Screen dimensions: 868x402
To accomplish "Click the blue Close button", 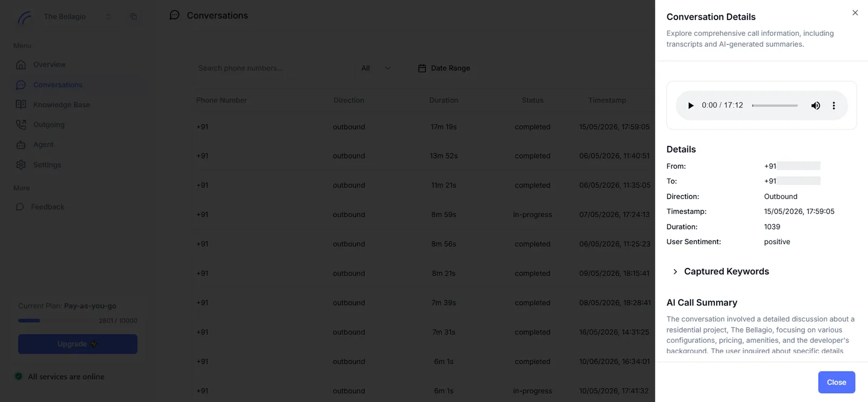I will click(x=837, y=382).
